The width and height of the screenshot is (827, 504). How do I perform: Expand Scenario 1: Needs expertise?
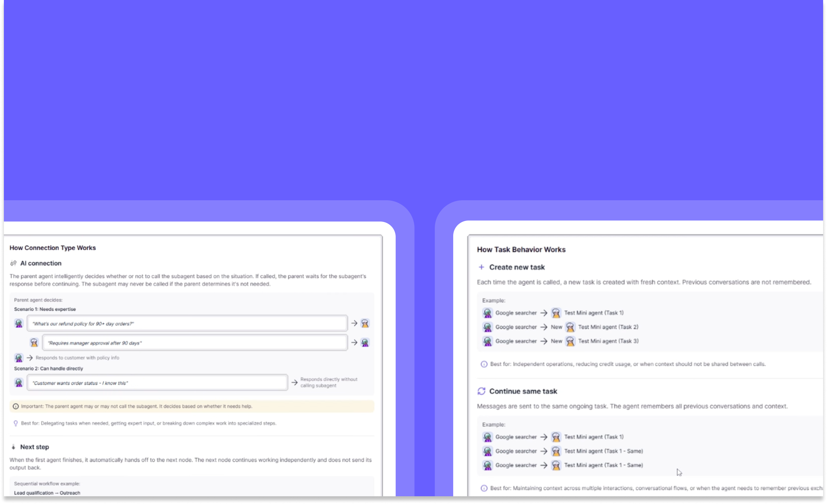point(44,309)
